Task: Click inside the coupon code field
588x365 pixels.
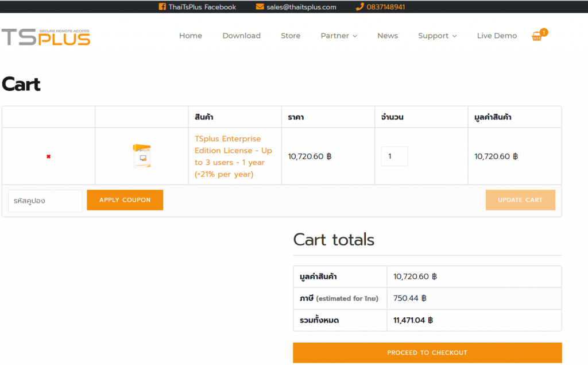Action: coord(44,201)
